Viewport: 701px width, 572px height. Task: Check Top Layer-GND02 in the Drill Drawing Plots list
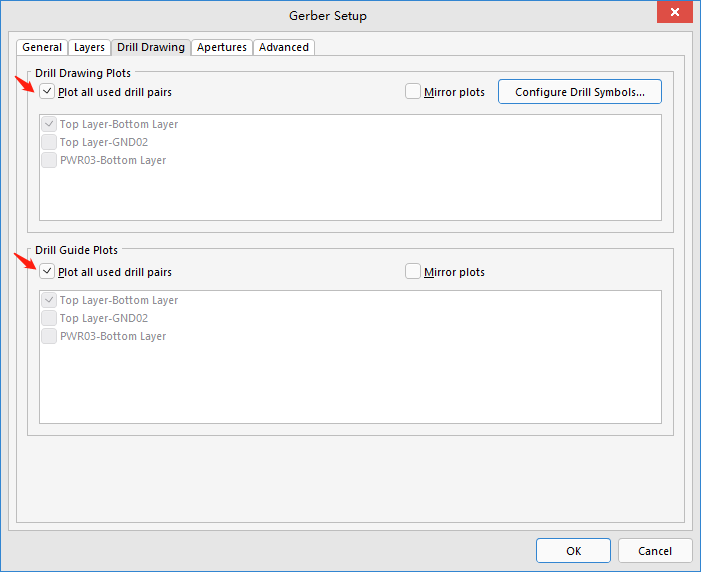(x=49, y=142)
